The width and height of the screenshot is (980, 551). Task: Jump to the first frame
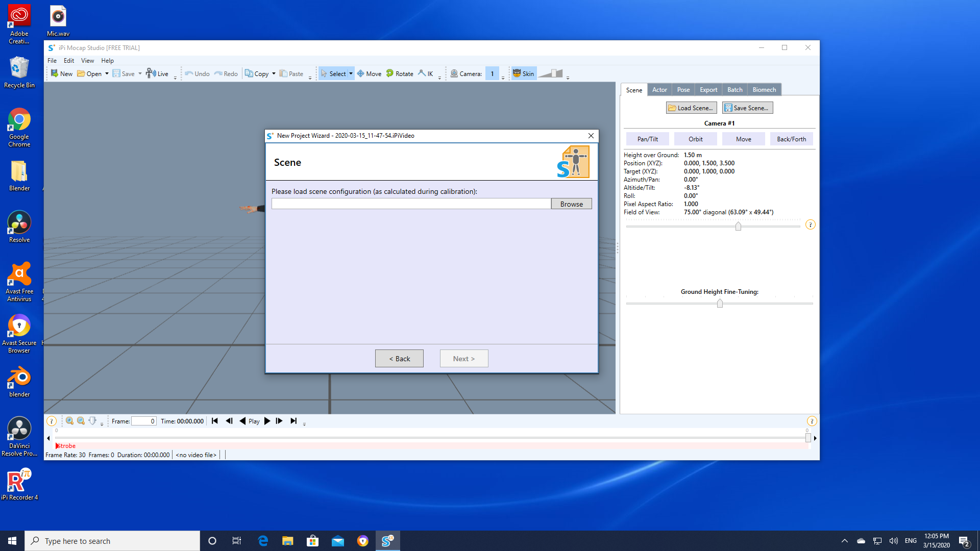tap(215, 421)
